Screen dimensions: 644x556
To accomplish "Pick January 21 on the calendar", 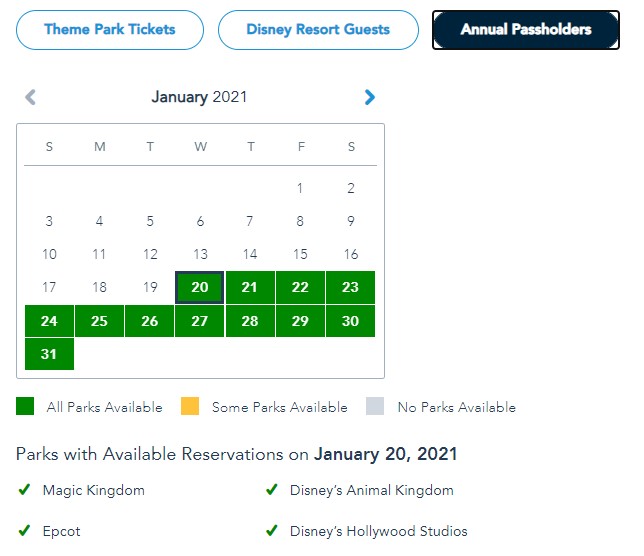I will 250,288.
